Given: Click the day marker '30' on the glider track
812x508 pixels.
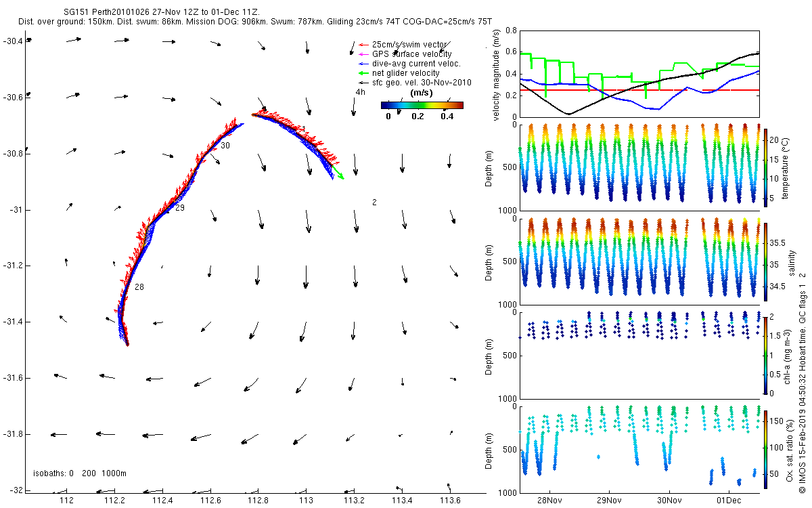Looking at the screenshot, I should point(225,146).
